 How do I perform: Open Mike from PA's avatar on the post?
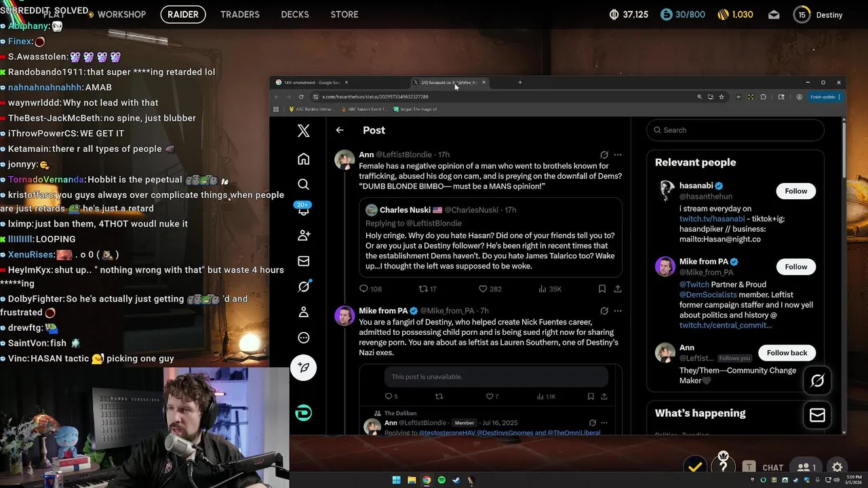pyautogui.click(x=344, y=316)
